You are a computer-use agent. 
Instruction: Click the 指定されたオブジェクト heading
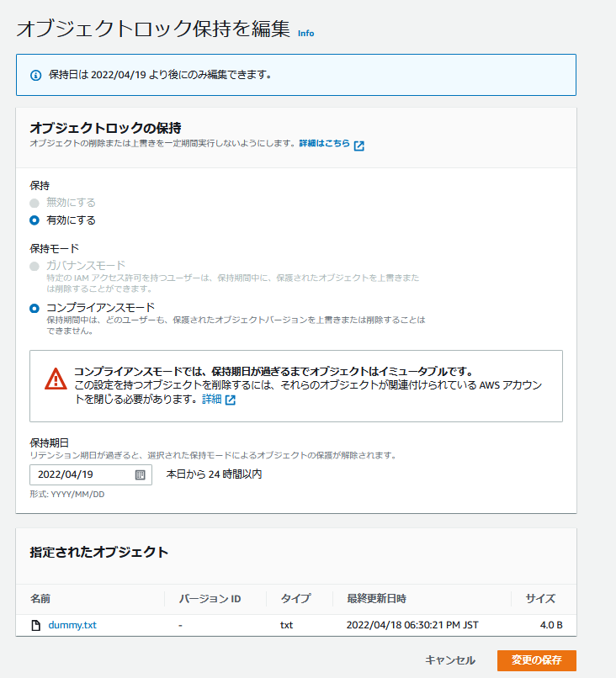point(99,552)
